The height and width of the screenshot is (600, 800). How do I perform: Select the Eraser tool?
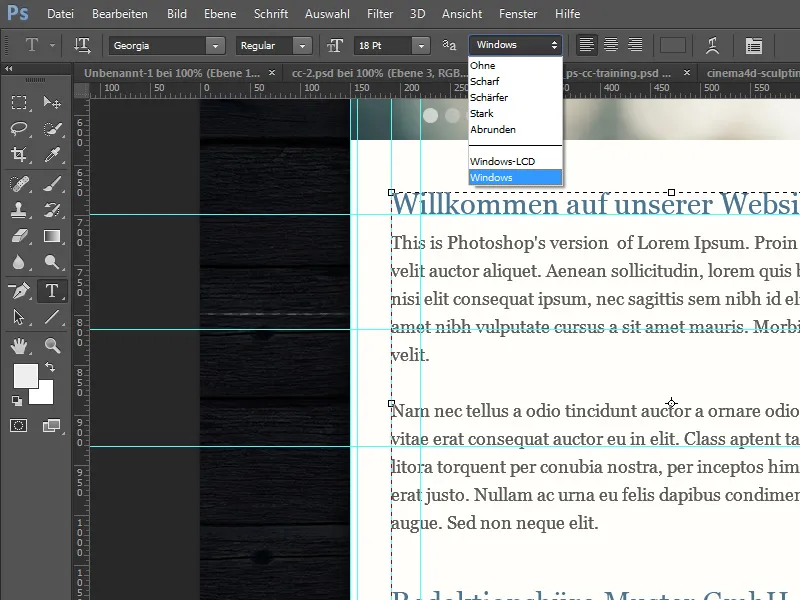coord(19,236)
